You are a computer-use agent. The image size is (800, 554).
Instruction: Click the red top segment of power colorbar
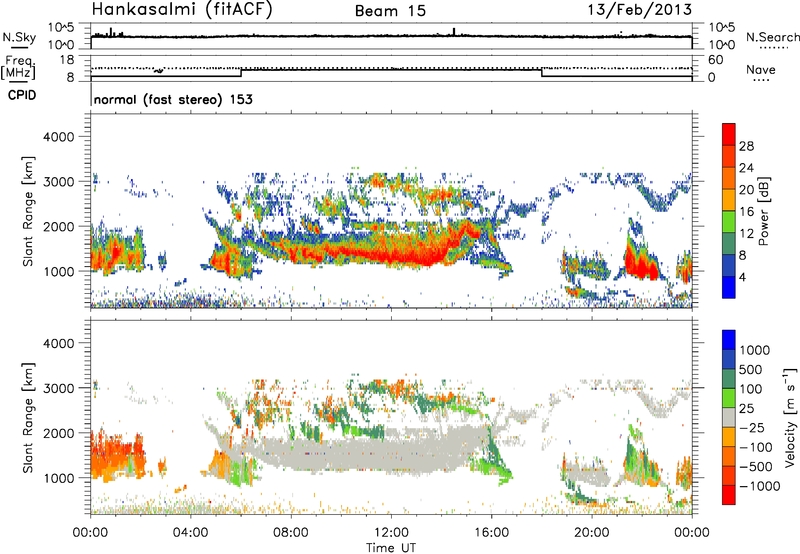[729, 135]
